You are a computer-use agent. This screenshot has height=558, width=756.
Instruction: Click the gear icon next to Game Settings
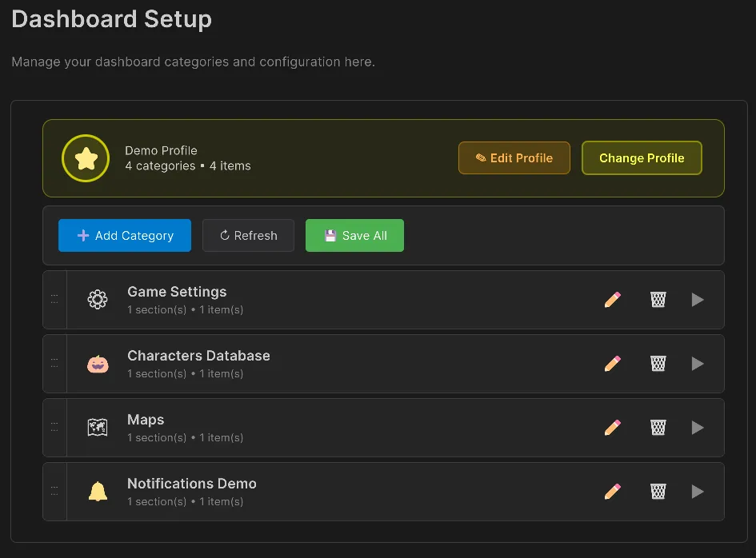97,299
